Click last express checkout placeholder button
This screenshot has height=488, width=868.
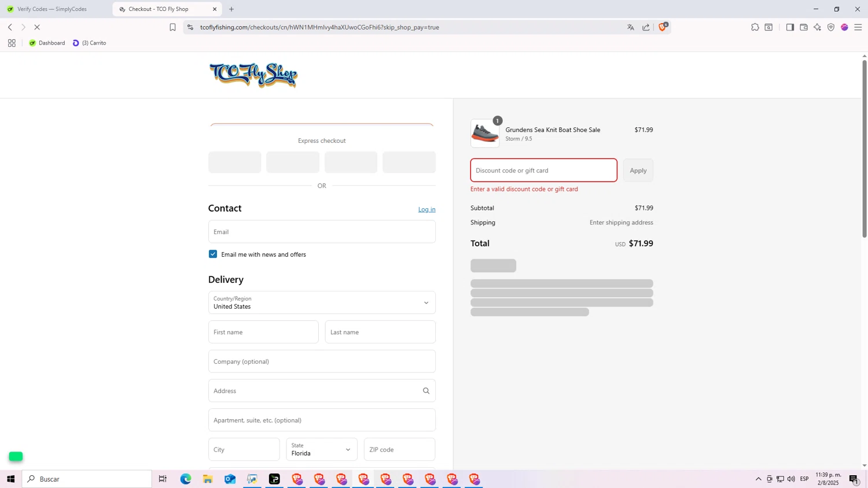click(409, 162)
